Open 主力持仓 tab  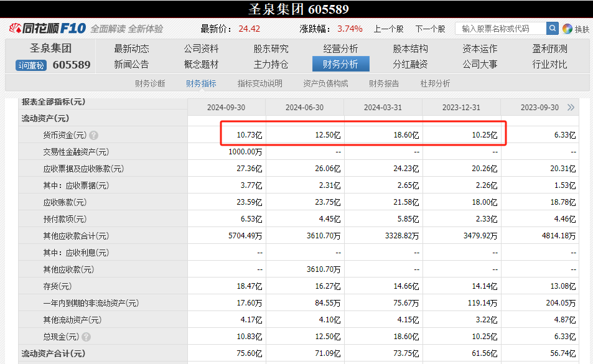click(x=271, y=65)
